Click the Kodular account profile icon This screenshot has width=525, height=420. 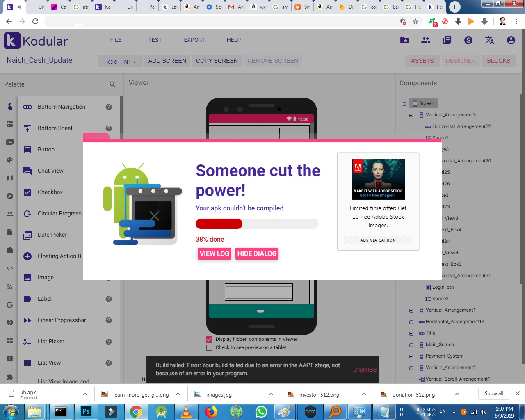(511, 40)
